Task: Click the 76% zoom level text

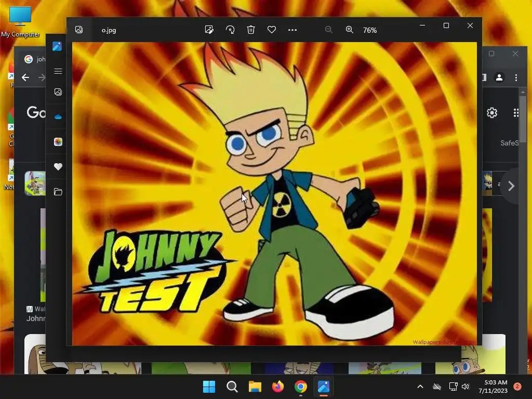Action: pos(370,30)
